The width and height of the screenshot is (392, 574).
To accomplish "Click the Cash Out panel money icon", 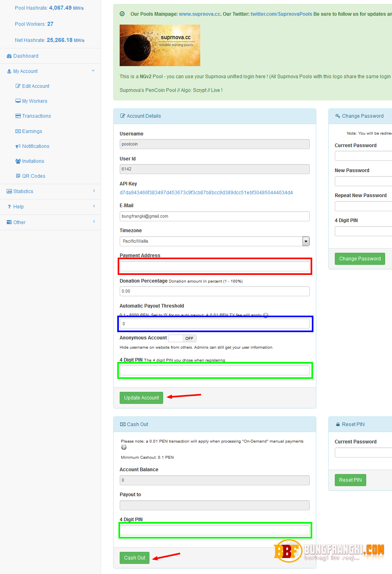I will pyautogui.click(x=123, y=424).
